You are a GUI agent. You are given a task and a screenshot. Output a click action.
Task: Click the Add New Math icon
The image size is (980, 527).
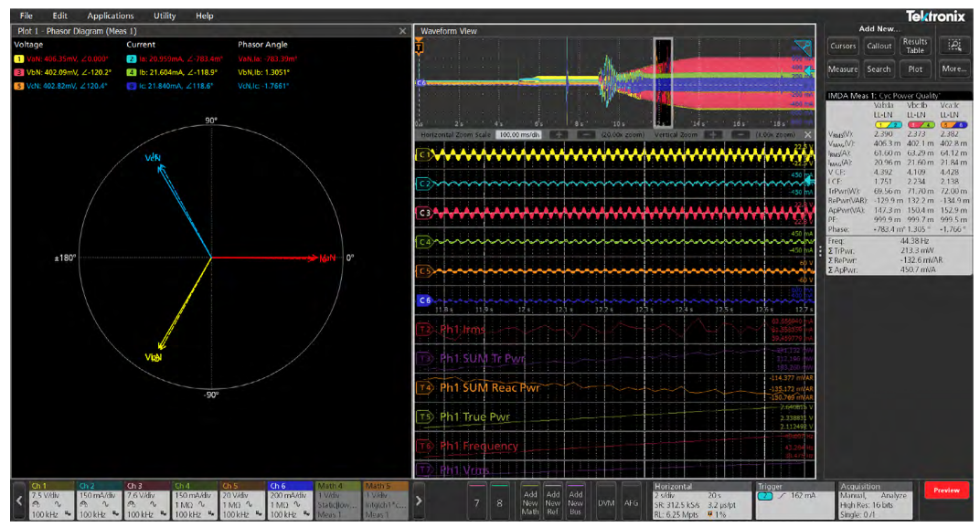pos(531,501)
